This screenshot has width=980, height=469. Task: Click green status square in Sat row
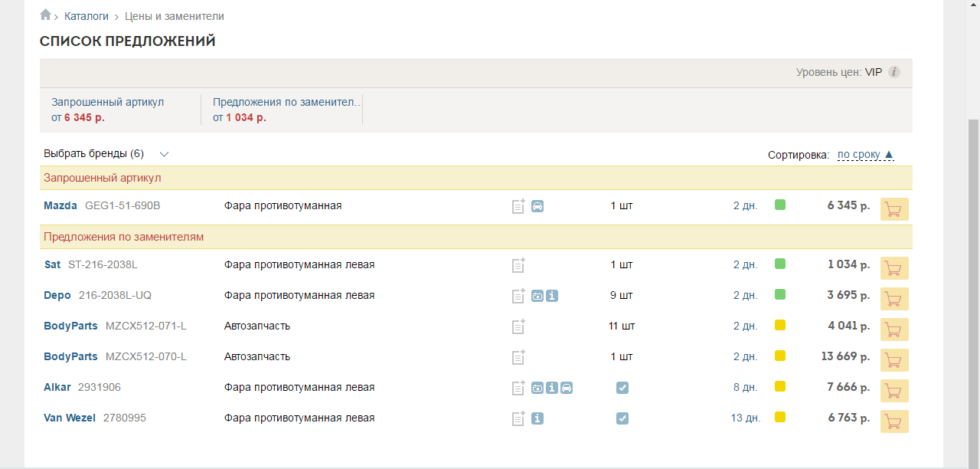780,264
